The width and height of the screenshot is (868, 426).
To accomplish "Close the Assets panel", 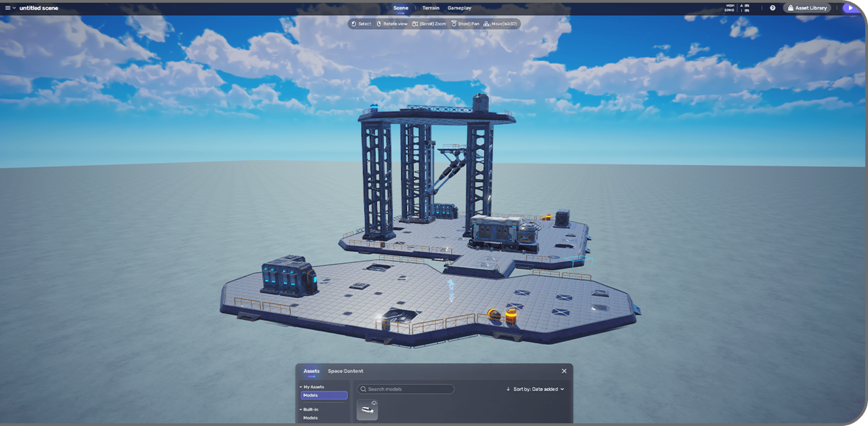I will pos(564,371).
